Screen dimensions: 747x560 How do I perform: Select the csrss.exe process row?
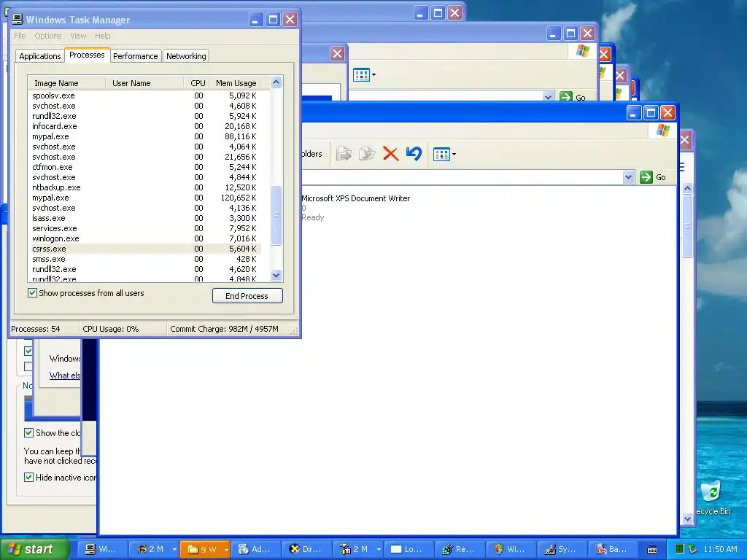145,249
